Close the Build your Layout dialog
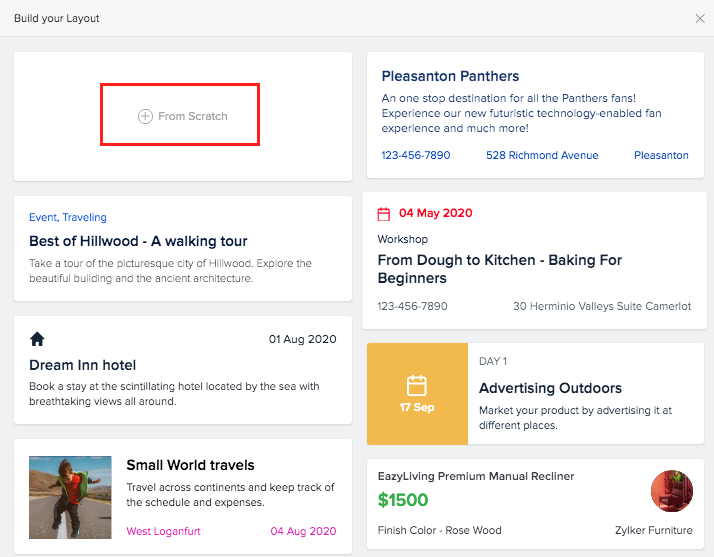The height and width of the screenshot is (557, 714). click(x=700, y=18)
